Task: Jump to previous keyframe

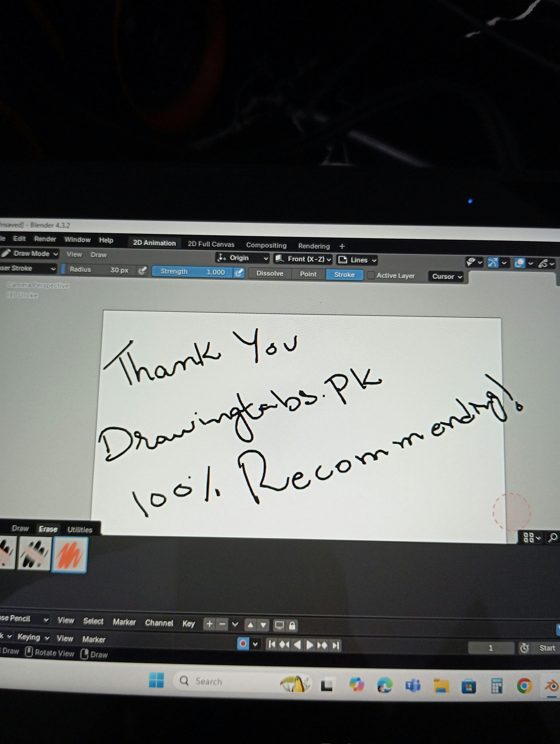Action: point(284,644)
